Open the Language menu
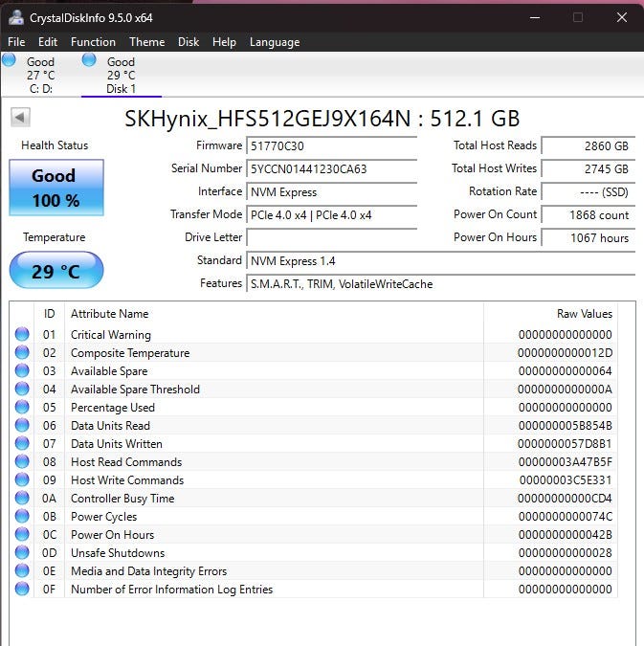The height and width of the screenshot is (646, 644). (x=275, y=42)
